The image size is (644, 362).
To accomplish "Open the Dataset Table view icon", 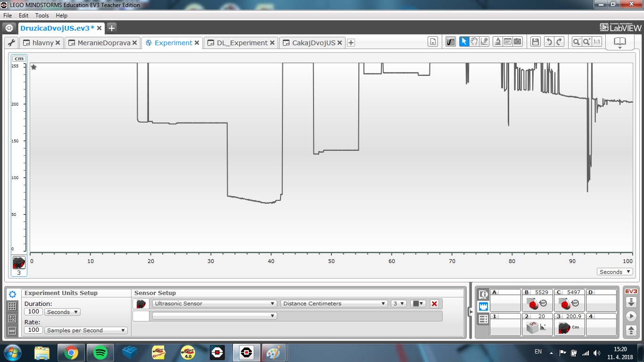I will 13,306.
